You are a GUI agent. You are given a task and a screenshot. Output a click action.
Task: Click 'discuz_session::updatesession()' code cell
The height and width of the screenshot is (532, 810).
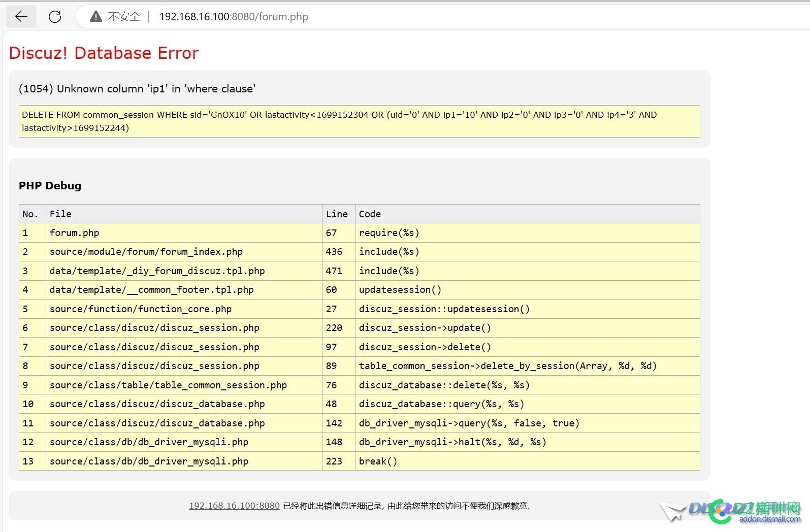point(527,309)
